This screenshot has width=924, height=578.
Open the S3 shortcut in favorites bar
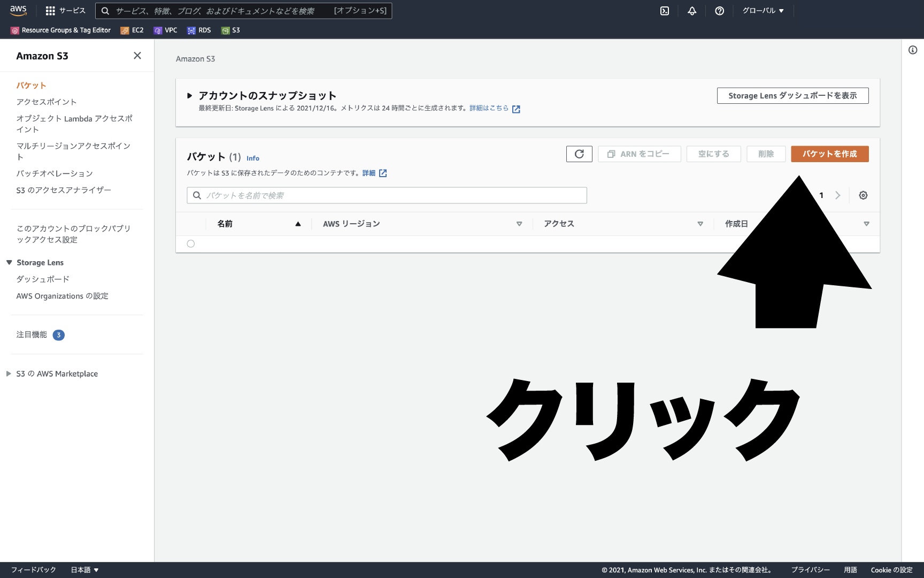pyautogui.click(x=230, y=31)
